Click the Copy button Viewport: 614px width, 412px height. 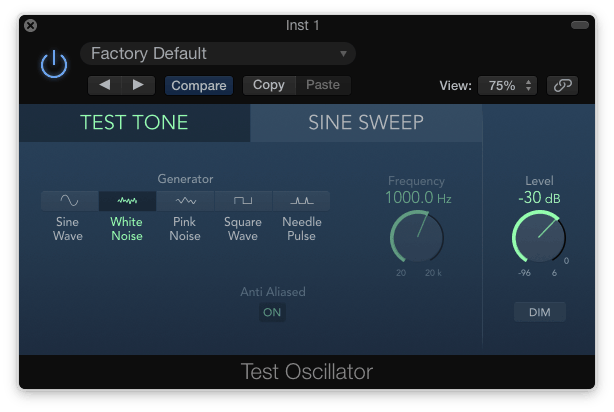tap(269, 85)
